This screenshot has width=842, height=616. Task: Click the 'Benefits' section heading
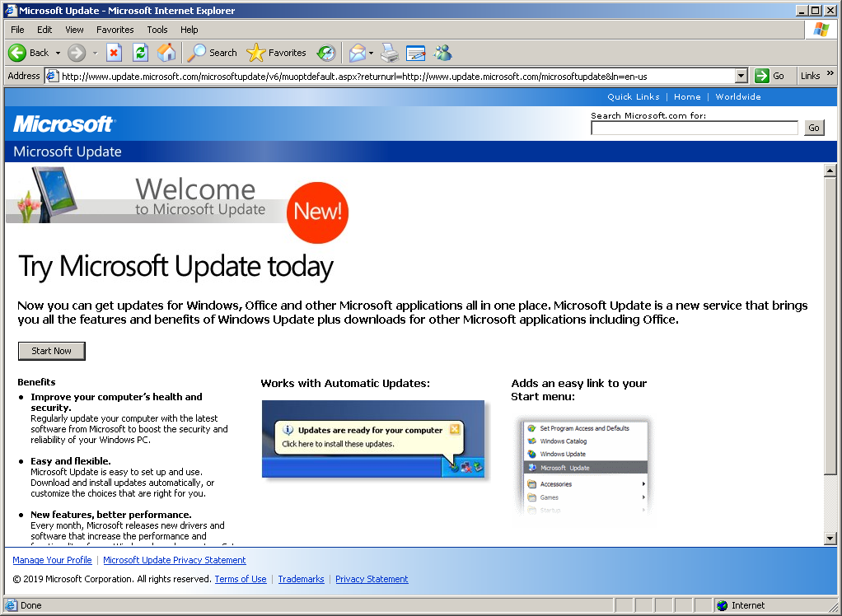(x=36, y=382)
